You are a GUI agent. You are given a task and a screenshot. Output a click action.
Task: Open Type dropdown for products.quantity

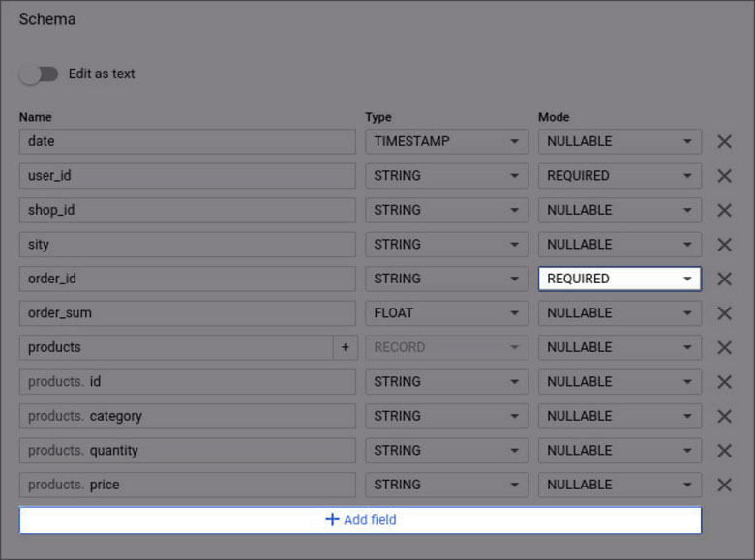446,450
